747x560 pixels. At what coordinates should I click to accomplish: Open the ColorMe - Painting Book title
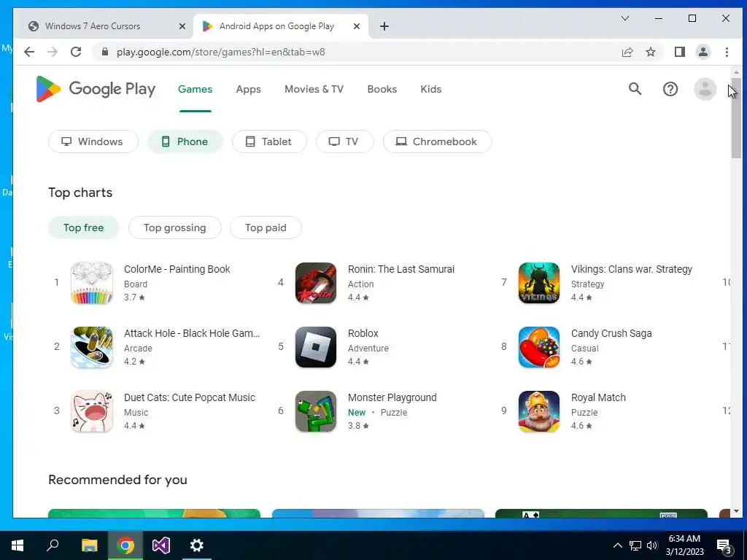point(177,269)
